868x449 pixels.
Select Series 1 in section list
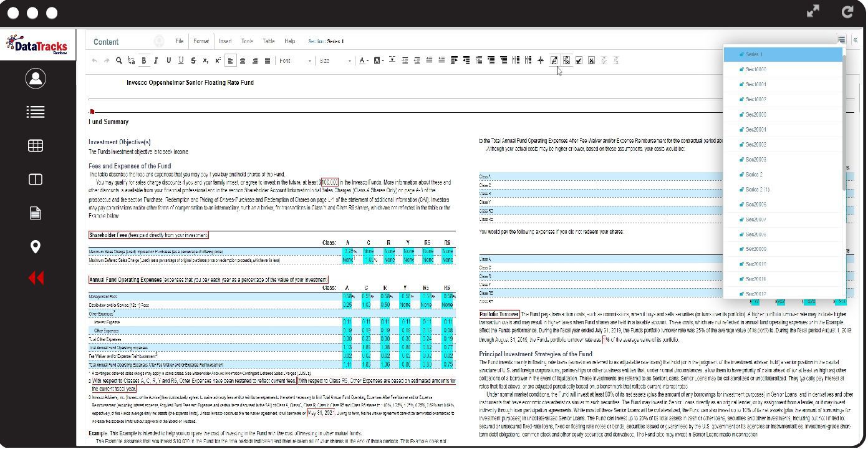point(783,54)
